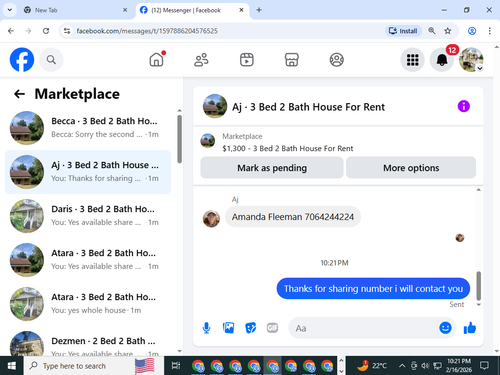Click the address bar URL

click(147, 31)
